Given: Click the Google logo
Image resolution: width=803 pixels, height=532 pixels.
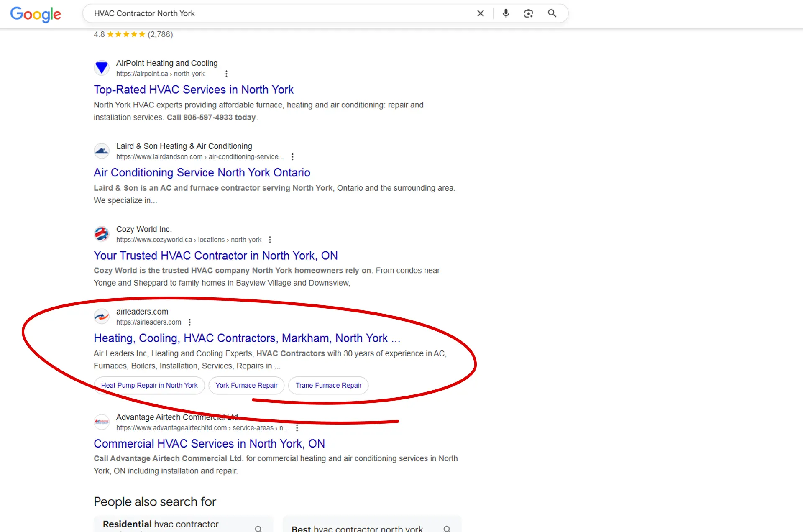Looking at the screenshot, I should pyautogui.click(x=36, y=14).
